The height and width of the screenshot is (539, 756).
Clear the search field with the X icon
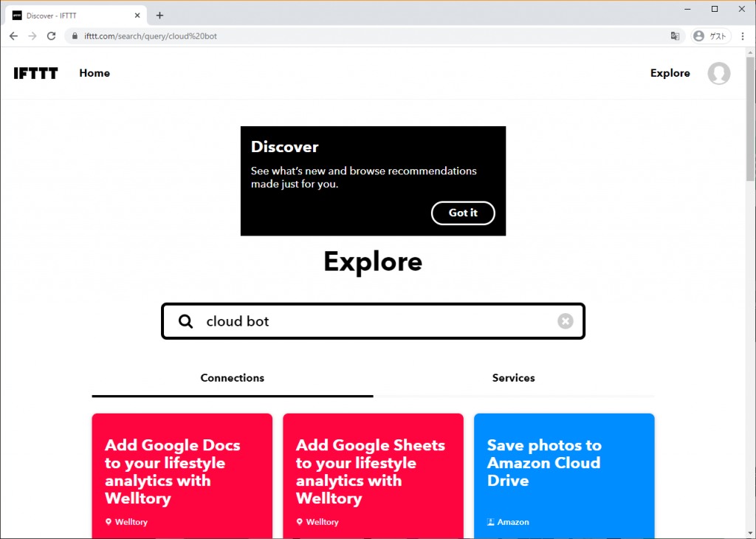[x=565, y=321]
